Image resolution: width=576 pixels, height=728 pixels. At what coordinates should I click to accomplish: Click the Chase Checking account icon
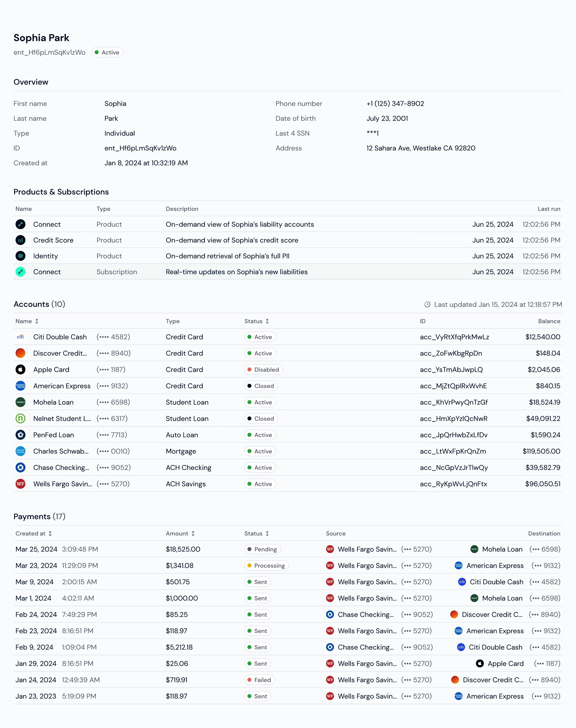click(20, 468)
